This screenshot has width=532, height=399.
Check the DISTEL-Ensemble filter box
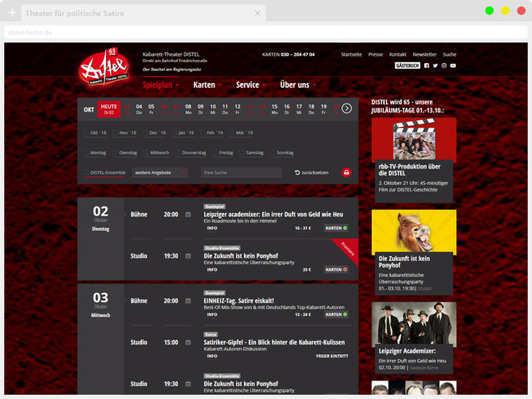[87, 172]
